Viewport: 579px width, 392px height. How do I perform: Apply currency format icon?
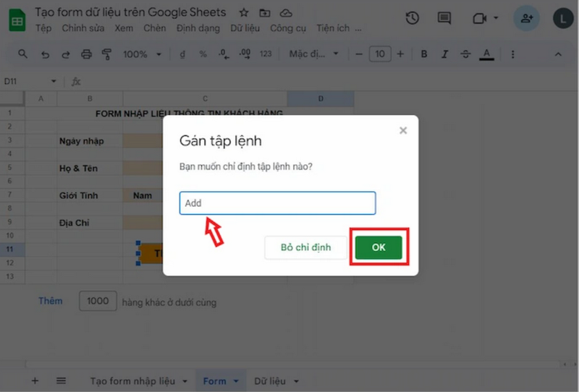[x=182, y=55]
